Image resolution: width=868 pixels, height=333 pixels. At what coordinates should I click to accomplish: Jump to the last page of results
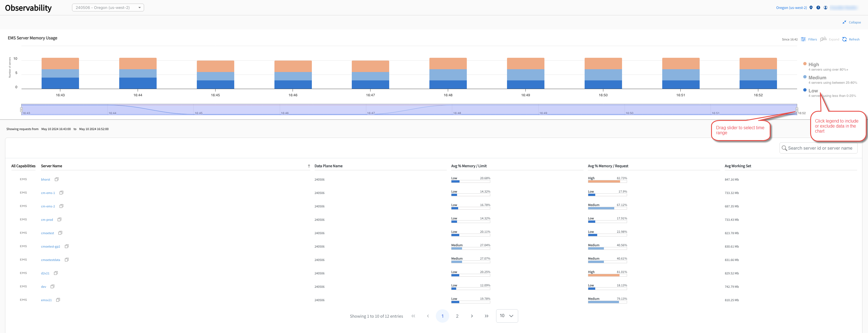tap(486, 316)
